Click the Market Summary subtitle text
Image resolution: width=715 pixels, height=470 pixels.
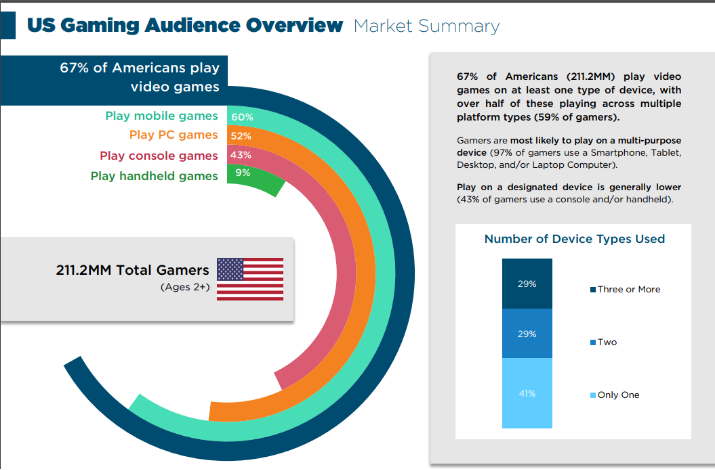pos(426,26)
